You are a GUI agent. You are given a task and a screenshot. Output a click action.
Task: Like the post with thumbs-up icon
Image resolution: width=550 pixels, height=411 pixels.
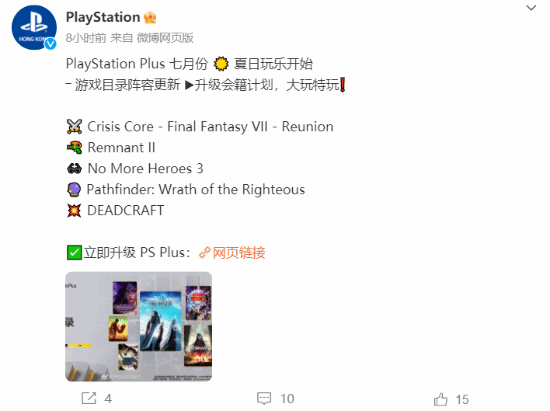tap(441, 399)
